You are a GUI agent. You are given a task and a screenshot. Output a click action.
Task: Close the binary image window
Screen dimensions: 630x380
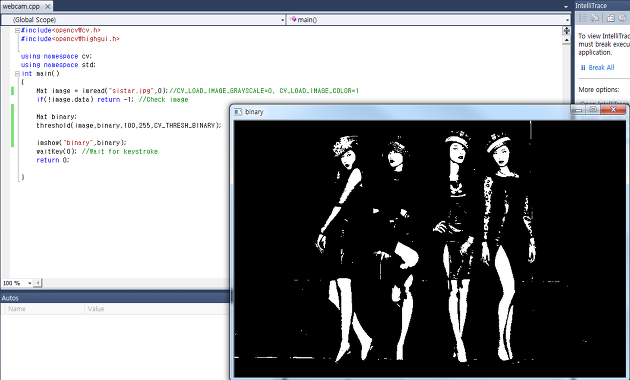[613, 110]
